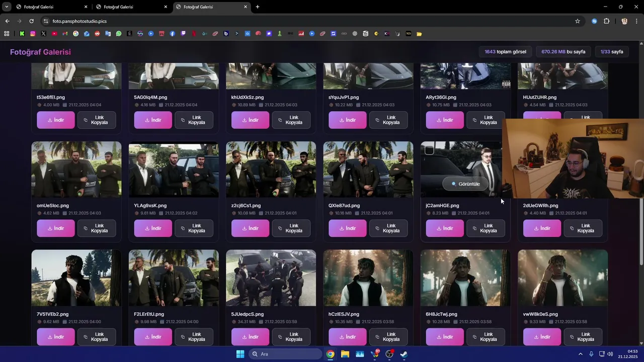
Task: Click the Fotoğraf Galerisi page title
Action: point(40,52)
